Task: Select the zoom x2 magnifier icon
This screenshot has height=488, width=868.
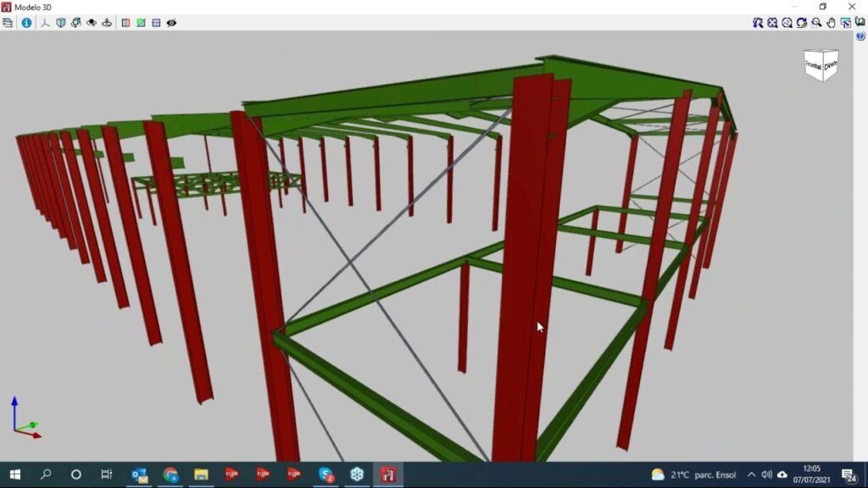Action: 787,23
